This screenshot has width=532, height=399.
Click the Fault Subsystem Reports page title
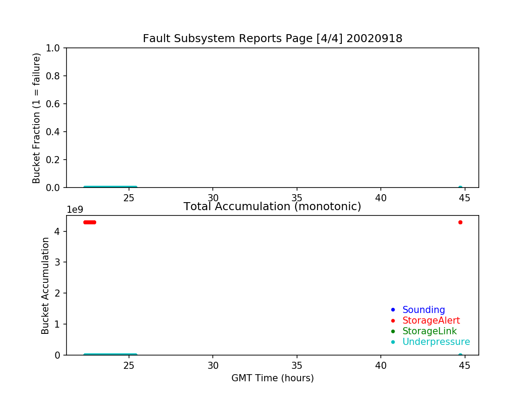[272, 39]
